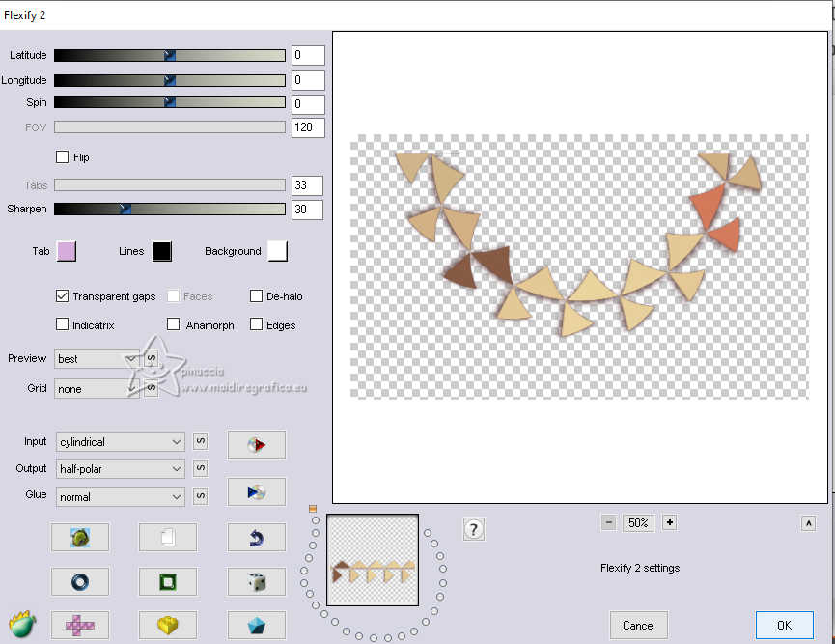The height and width of the screenshot is (644, 835).
Task: Open the Grid dropdown set to none
Action: pyautogui.click(x=97, y=389)
